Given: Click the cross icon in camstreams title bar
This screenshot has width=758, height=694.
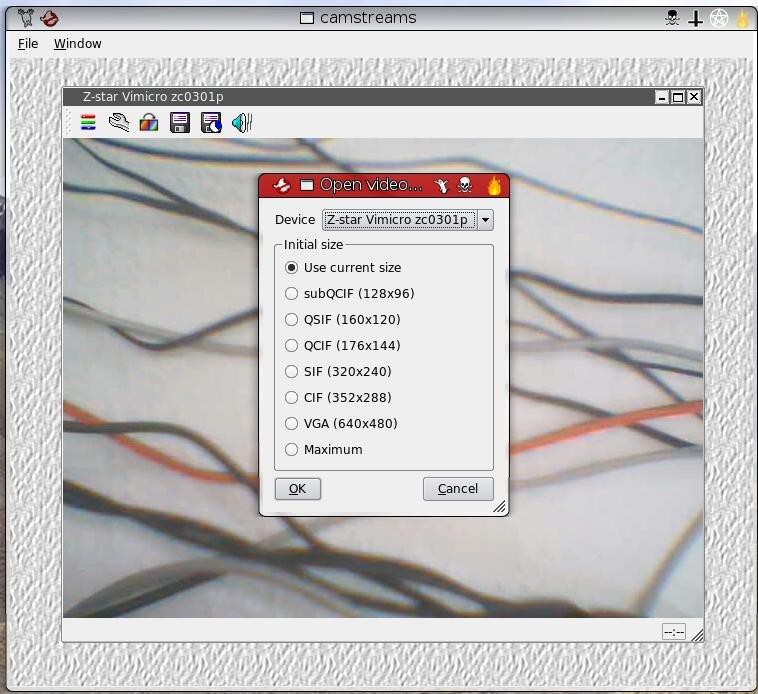Looking at the screenshot, I should tap(695, 19).
